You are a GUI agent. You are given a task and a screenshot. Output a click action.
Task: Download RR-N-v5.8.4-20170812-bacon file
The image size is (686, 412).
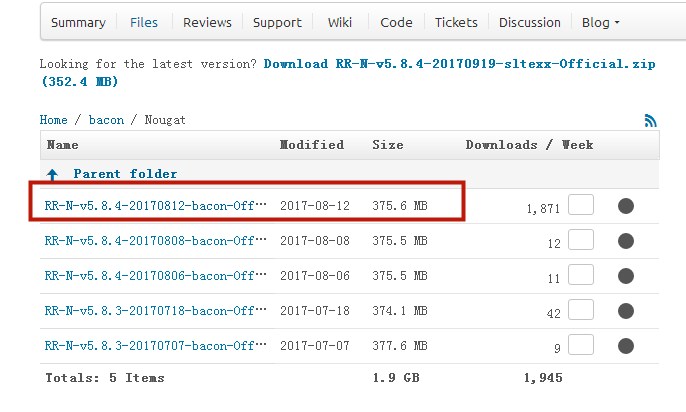click(155, 206)
